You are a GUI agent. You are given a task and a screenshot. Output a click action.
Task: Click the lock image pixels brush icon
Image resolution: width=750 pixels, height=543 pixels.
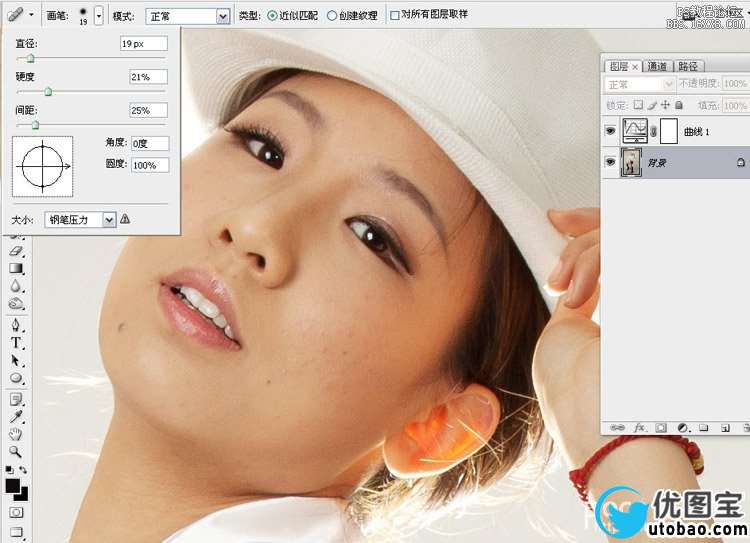point(652,105)
